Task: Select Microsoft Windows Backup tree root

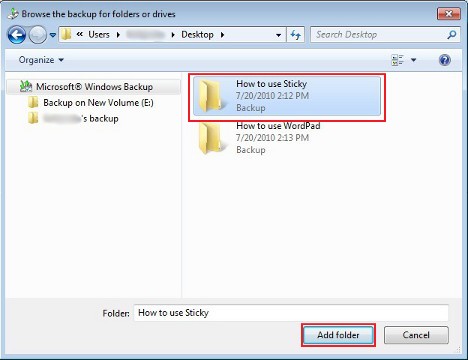Action: coord(94,87)
